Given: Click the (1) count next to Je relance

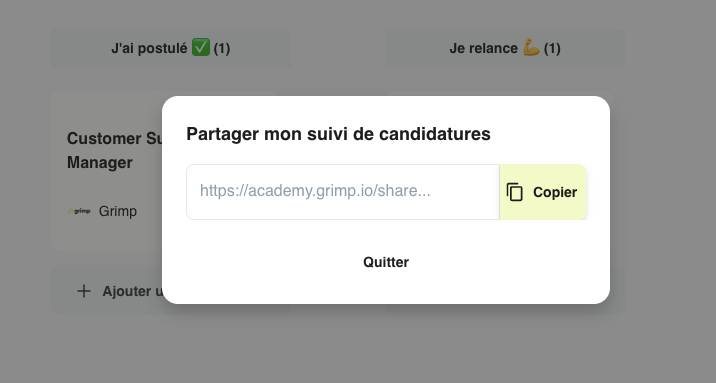Looking at the screenshot, I should click(x=552, y=48).
